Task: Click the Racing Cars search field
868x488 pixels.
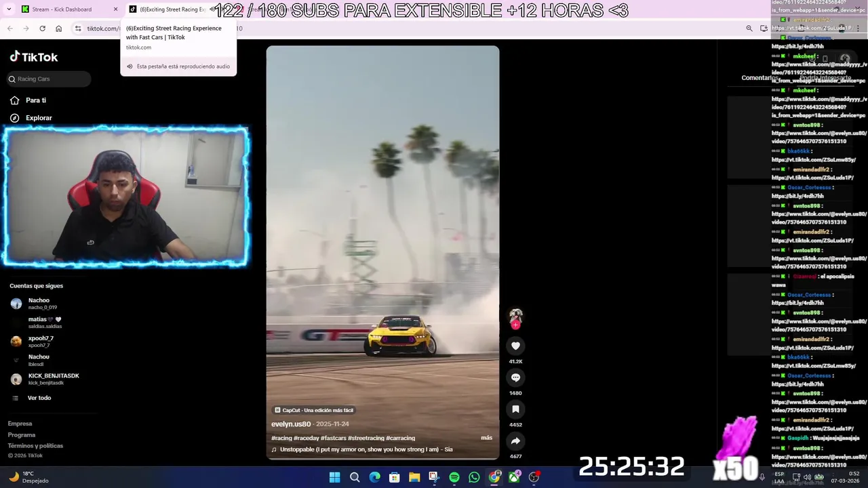Action: pos(49,79)
